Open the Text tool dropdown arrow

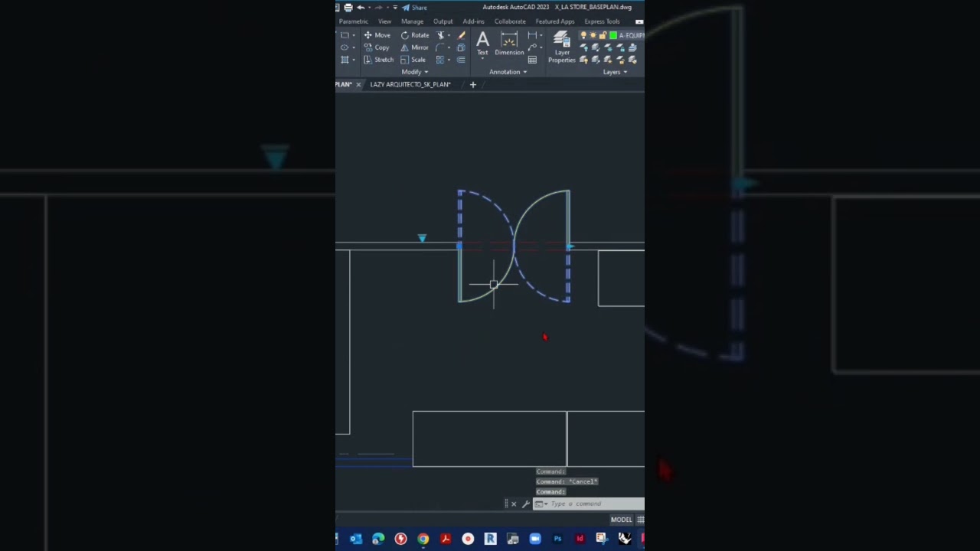click(482, 58)
